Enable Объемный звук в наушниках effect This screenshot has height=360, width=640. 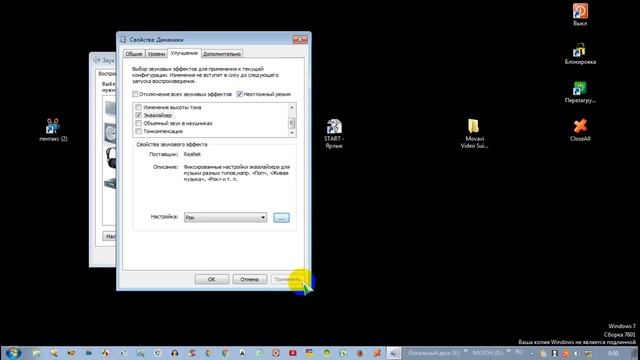tap(138, 123)
